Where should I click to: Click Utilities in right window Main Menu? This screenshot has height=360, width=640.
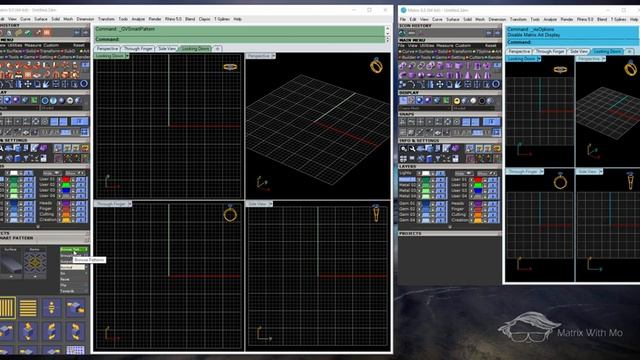pyautogui.click(x=427, y=46)
